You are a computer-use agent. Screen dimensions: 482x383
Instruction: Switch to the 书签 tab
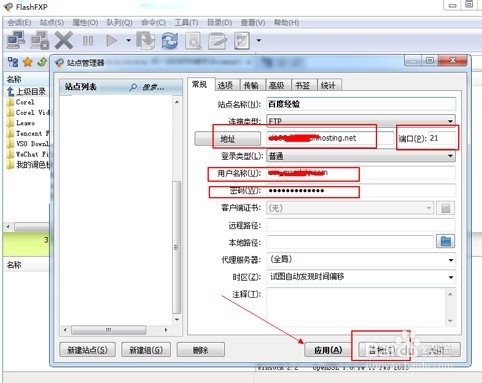[303, 85]
